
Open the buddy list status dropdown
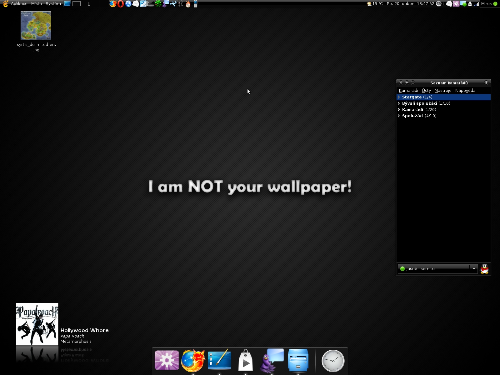438,269
